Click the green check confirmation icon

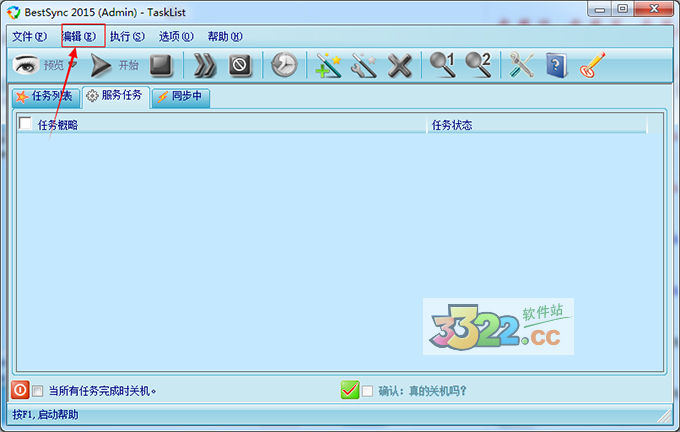point(350,390)
